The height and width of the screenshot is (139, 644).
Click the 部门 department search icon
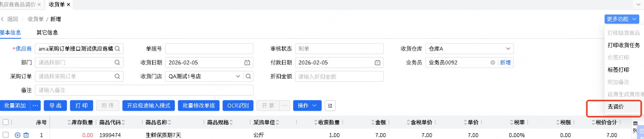click(117, 62)
